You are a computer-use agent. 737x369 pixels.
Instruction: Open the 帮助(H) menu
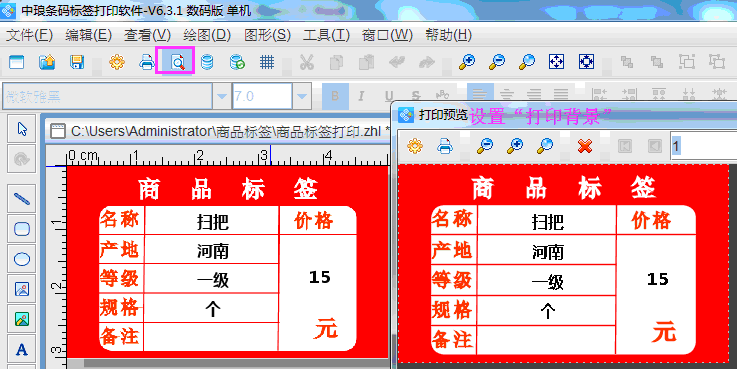[449, 35]
